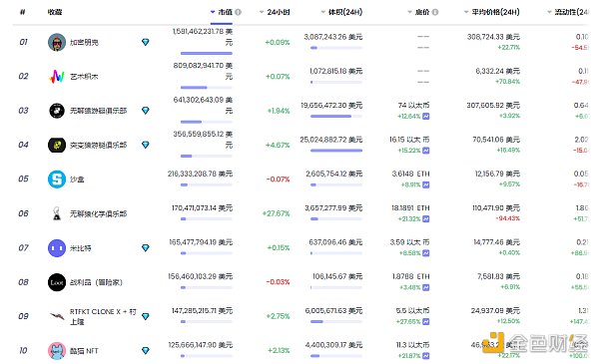
Task: Sort table by 底价 column
Action: [x=418, y=12]
